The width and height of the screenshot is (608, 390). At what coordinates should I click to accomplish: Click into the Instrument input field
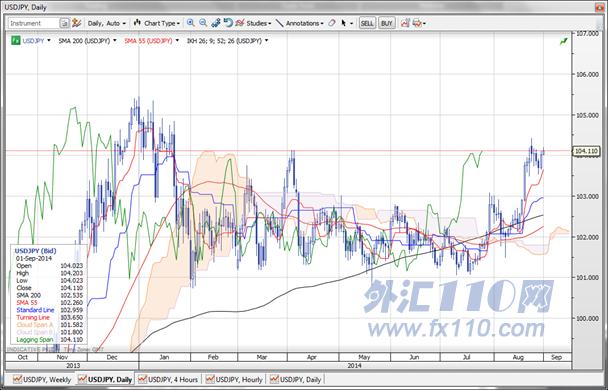pos(34,23)
